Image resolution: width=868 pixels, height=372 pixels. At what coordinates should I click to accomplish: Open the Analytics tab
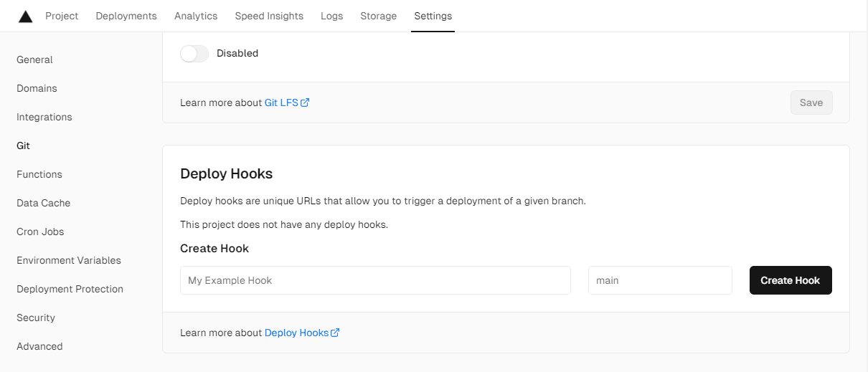pyautogui.click(x=196, y=16)
